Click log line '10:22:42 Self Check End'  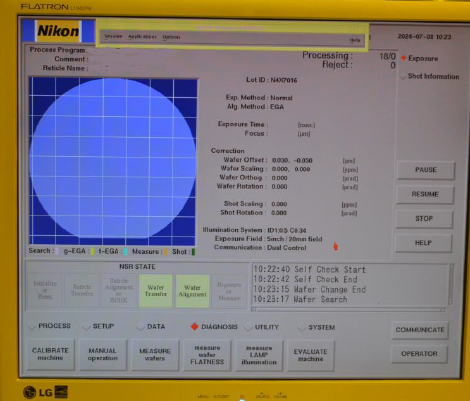pos(305,279)
